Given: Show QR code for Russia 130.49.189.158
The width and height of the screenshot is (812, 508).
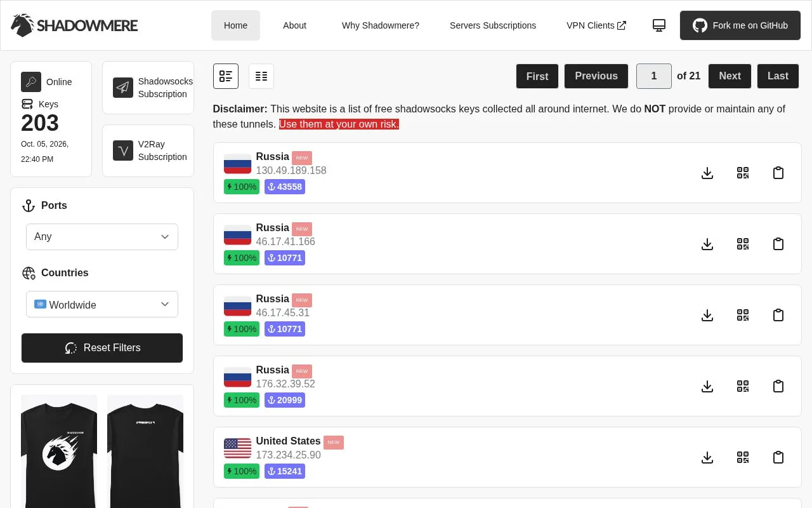Looking at the screenshot, I should [743, 173].
